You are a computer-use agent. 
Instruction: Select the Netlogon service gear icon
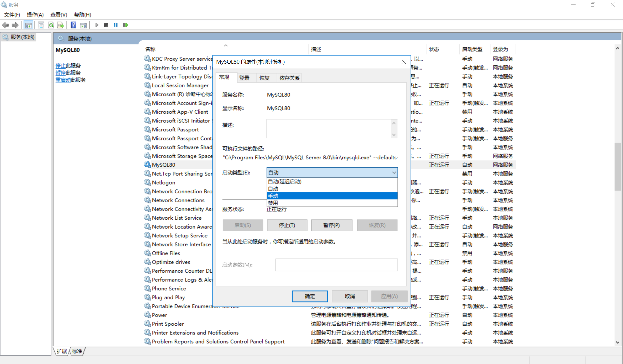[x=148, y=182]
